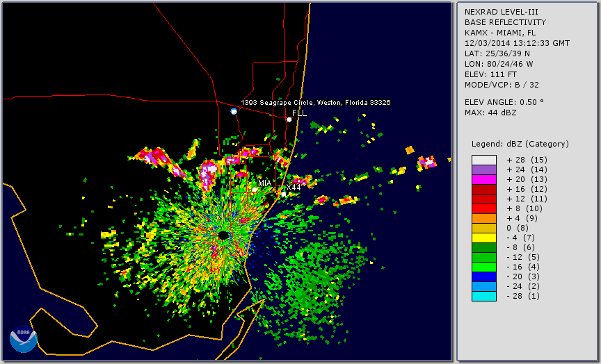This screenshot has width=601, height=364.
Task: Click the +24 (14) purple legend swatch
Action: coord(484,170)
